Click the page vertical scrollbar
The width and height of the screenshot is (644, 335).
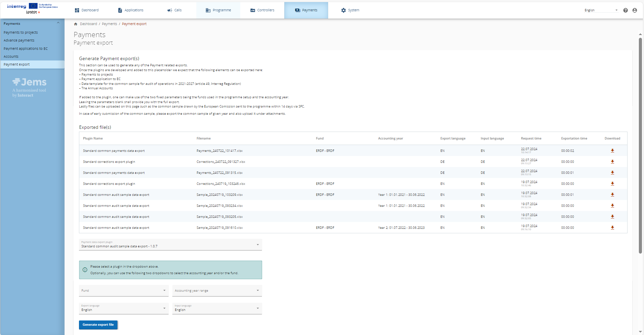click(640, 144)
